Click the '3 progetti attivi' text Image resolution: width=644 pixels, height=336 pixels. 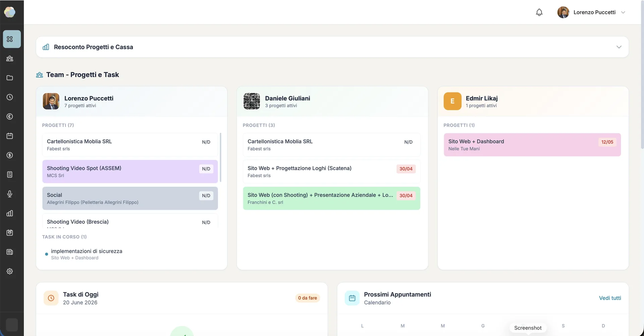coord(281,106)
